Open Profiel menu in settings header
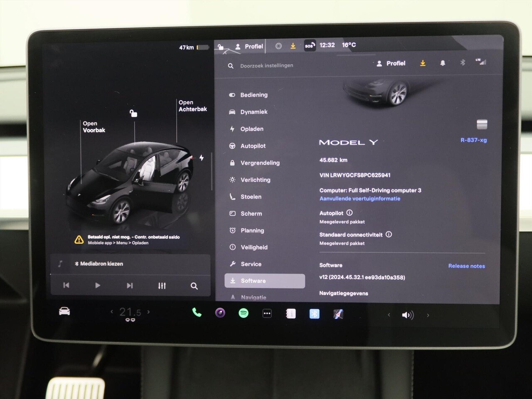This screenshot has height=399, width=532. pos(391,64)
